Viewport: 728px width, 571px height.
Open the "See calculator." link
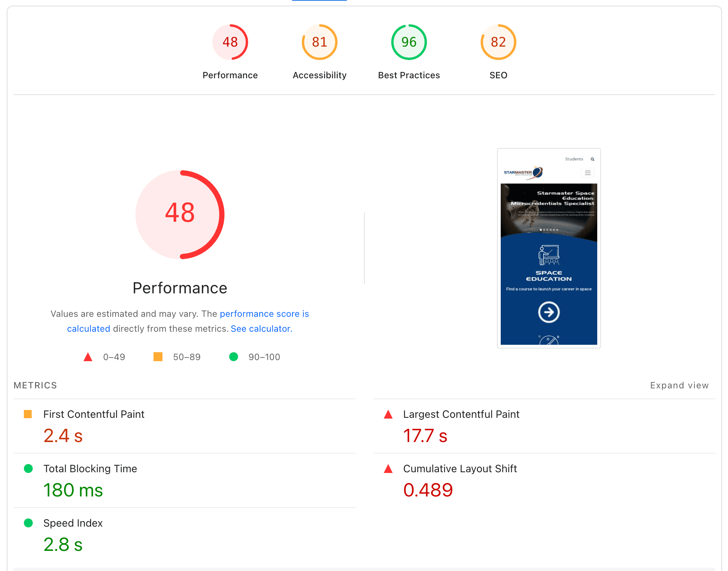tap(261, 329)
